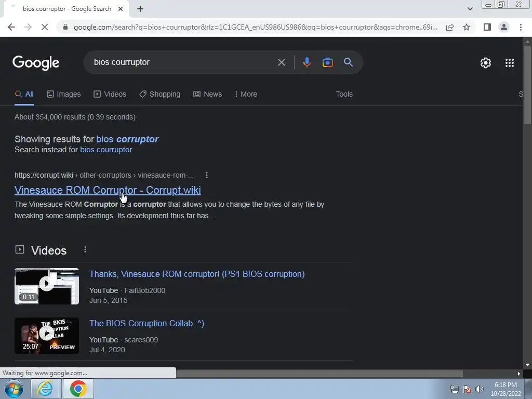
Task: Open the Action Center flag icon
Action: click(467, 389)
